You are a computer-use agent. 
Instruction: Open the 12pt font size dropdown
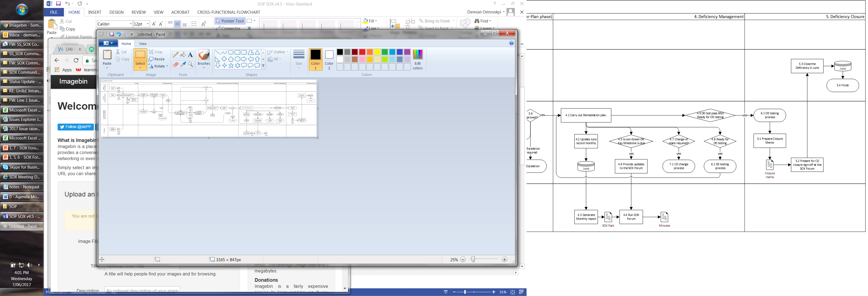coord(148,24)
